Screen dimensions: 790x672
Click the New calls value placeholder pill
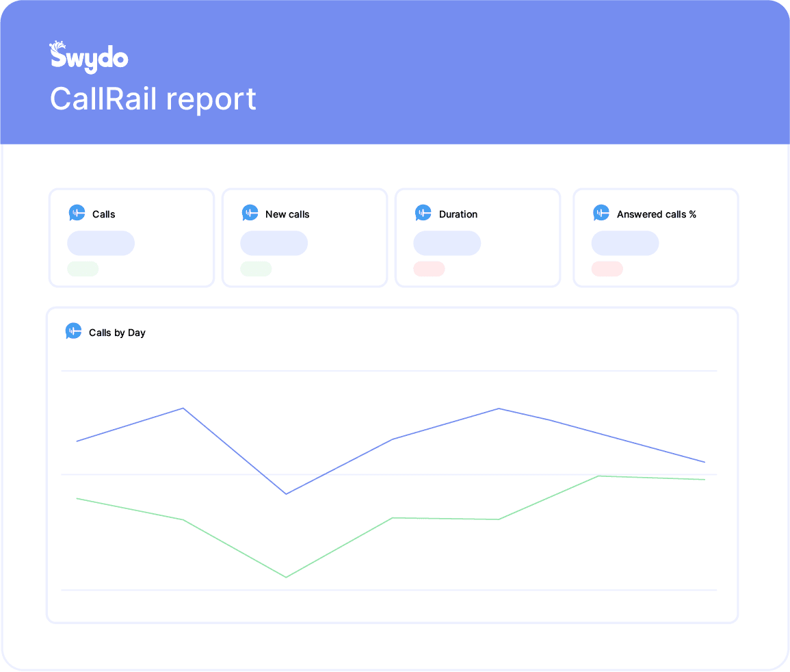tap(274, 243)
